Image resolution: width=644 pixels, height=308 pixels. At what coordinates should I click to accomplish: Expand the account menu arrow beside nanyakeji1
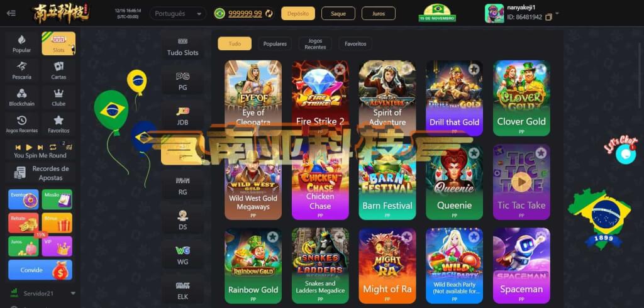point(557,13)
